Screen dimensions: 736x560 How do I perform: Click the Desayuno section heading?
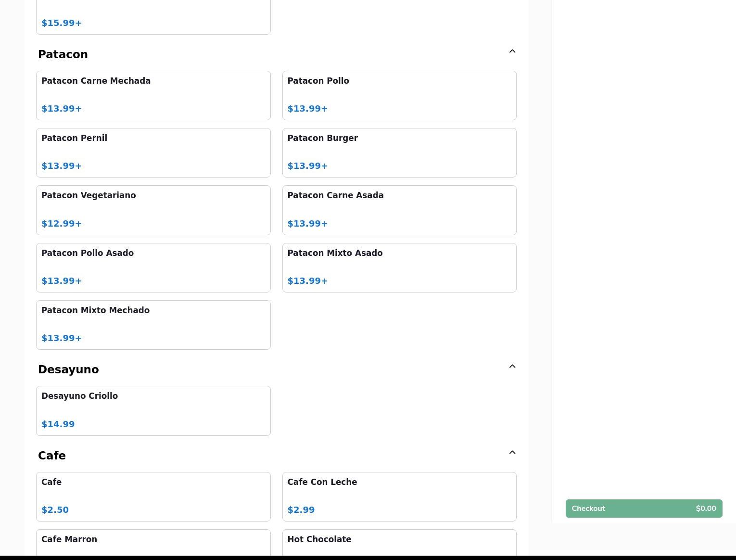click(x=68, y=369)
